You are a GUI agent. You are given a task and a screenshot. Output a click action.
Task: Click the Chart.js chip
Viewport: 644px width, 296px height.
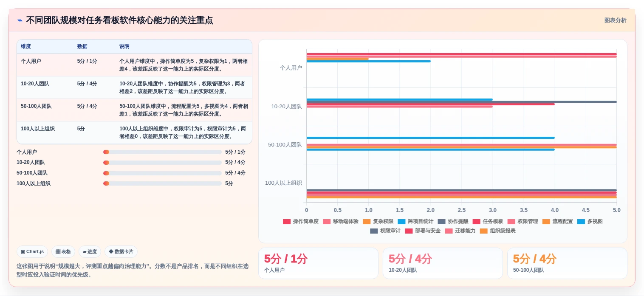(x=32, y=251)
